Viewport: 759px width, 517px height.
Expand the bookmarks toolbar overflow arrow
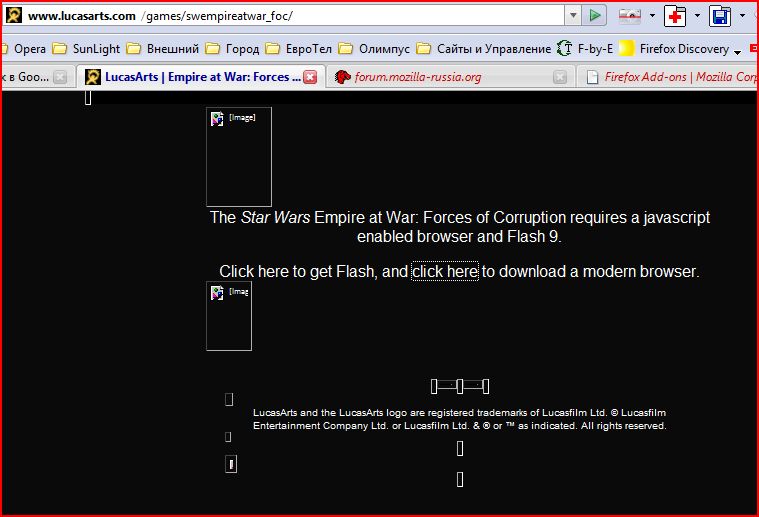coord(737,52)
